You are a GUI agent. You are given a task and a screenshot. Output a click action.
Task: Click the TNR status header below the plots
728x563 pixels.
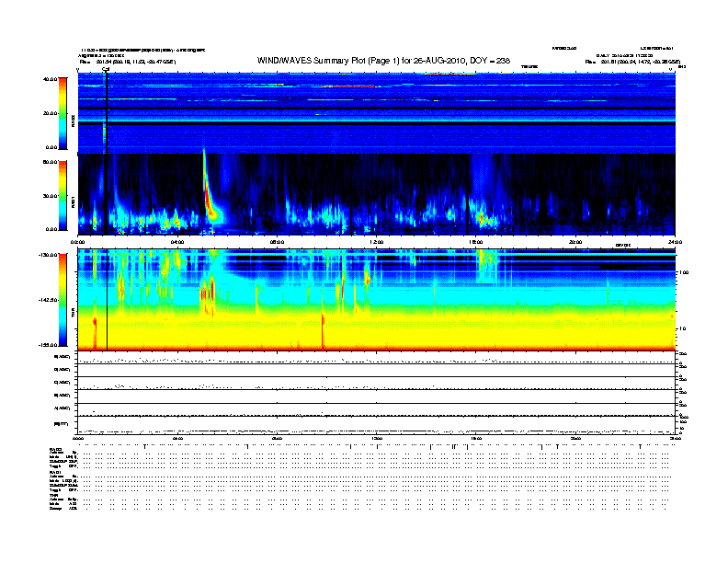click(x=53, y=495)
